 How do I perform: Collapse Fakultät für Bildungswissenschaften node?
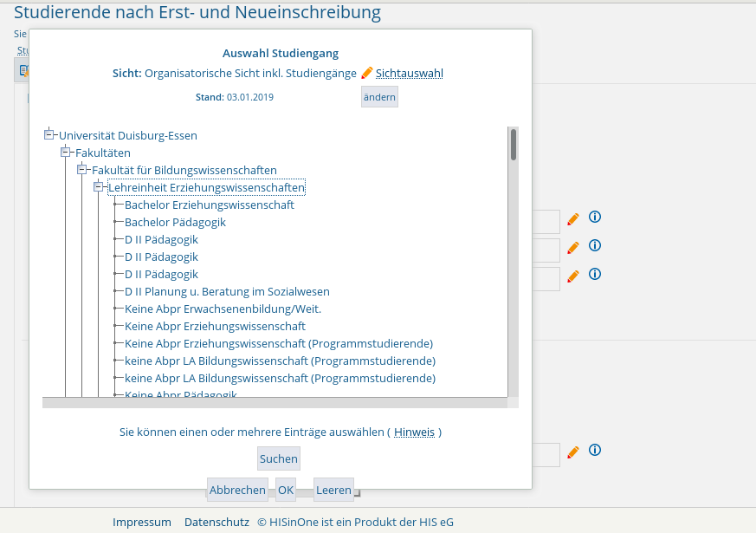click(x=82, y=170)
